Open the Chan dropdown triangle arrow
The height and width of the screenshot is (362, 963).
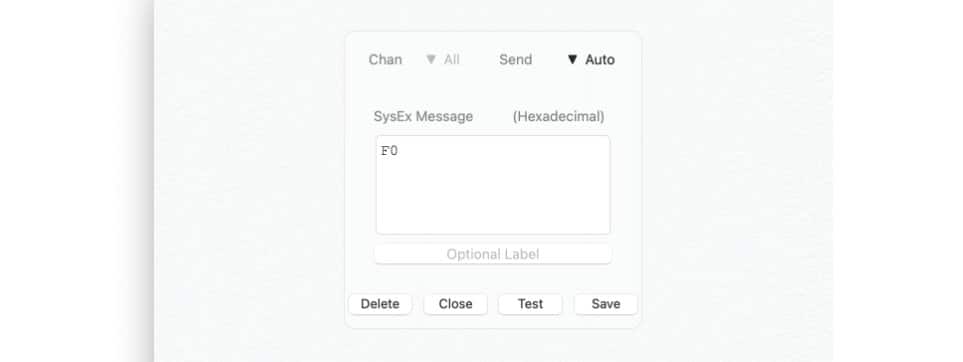tap(431, 60)
